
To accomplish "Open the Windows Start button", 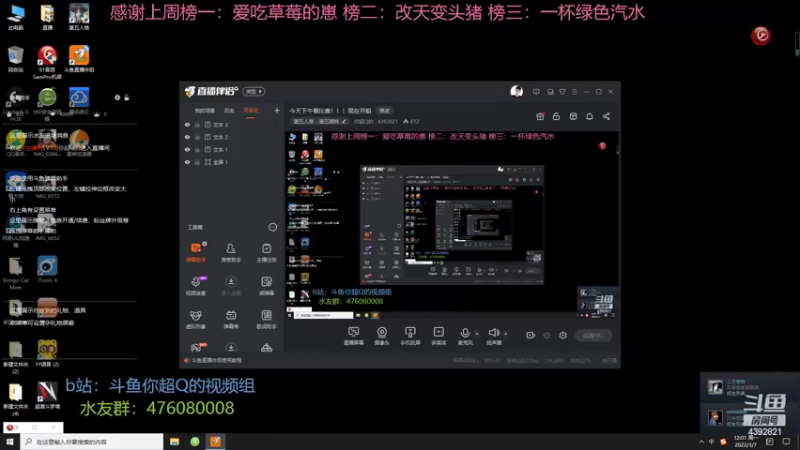I will pyautogui.click(x=10, y=441).
